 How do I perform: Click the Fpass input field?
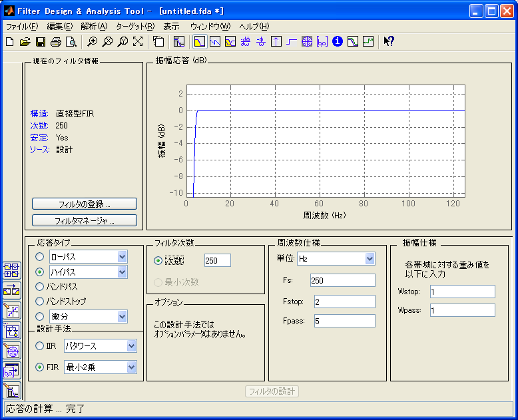coord(345,321)
